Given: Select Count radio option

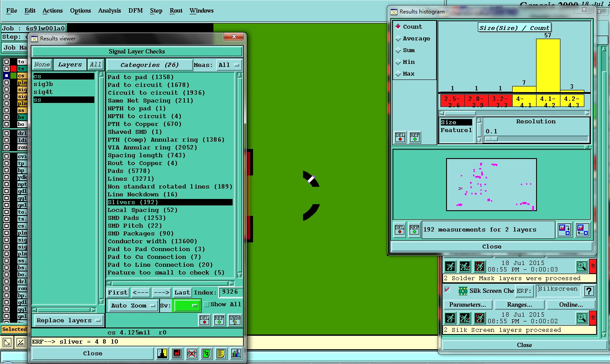Looking at the screenshot, I should point(397,26).
